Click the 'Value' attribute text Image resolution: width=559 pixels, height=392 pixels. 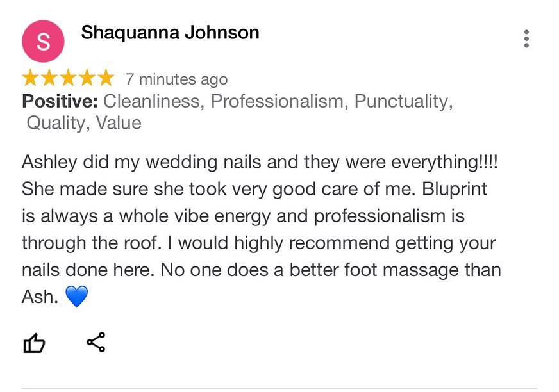(x=119, y=123)
